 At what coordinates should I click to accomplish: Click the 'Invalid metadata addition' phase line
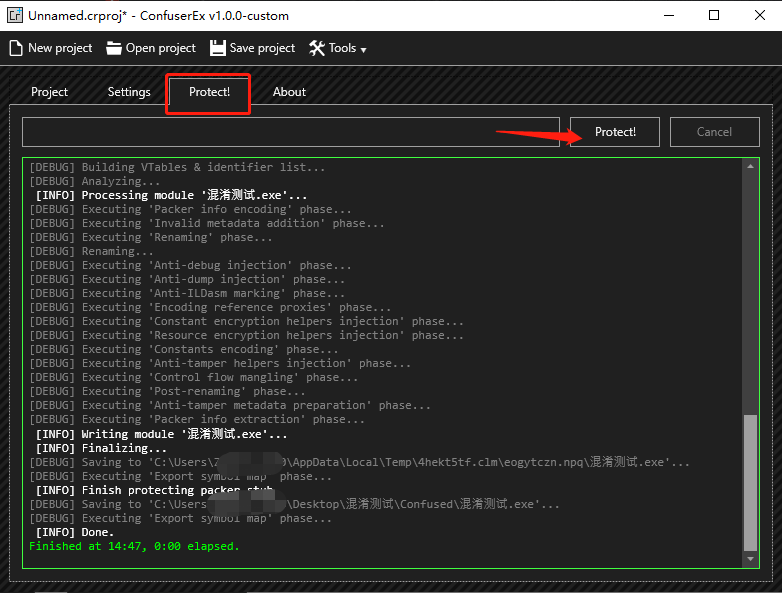[206, 223]
